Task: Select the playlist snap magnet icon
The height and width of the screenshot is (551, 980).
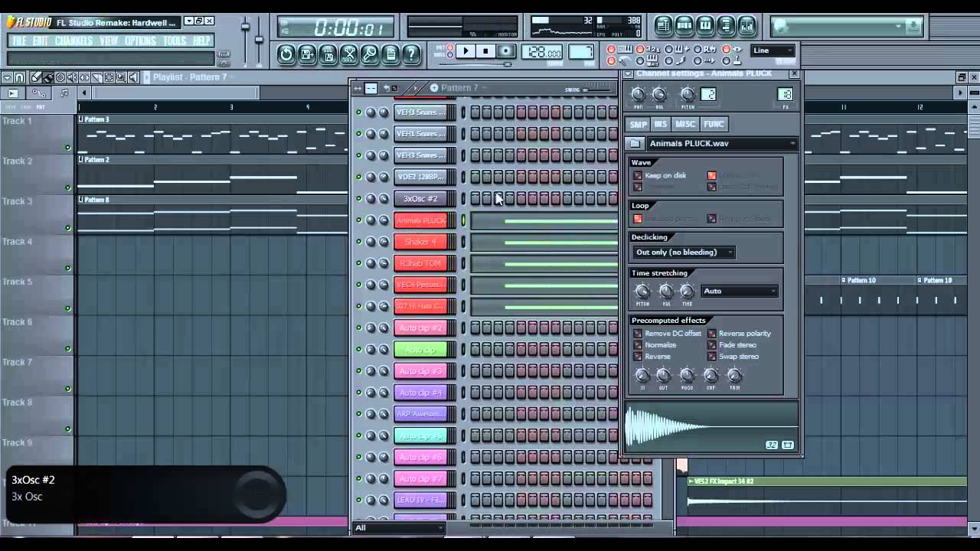Action: (20, 77)
